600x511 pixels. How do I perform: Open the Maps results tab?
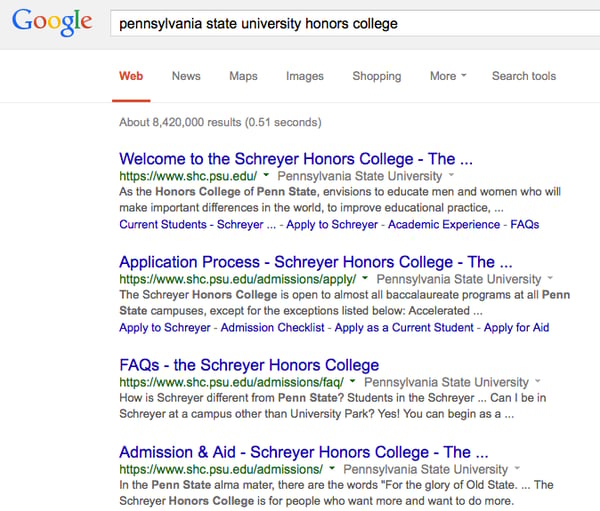coord(243,76)
